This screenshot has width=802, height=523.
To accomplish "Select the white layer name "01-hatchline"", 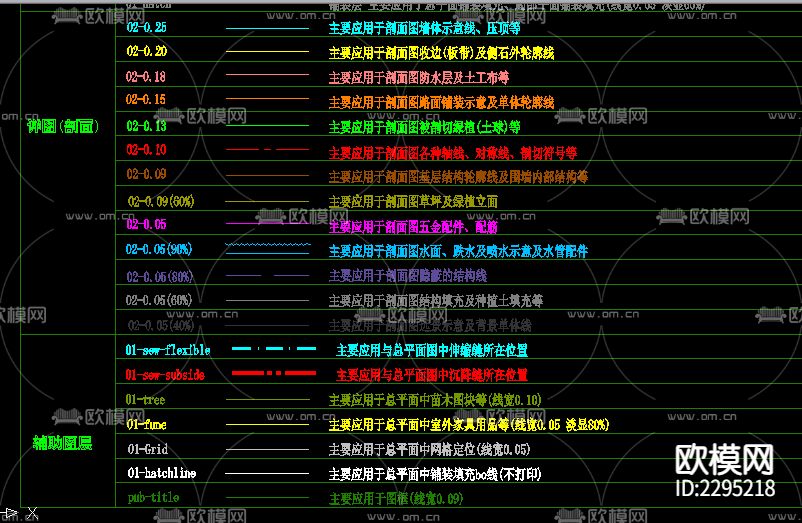I will click(x=162, y=473).
